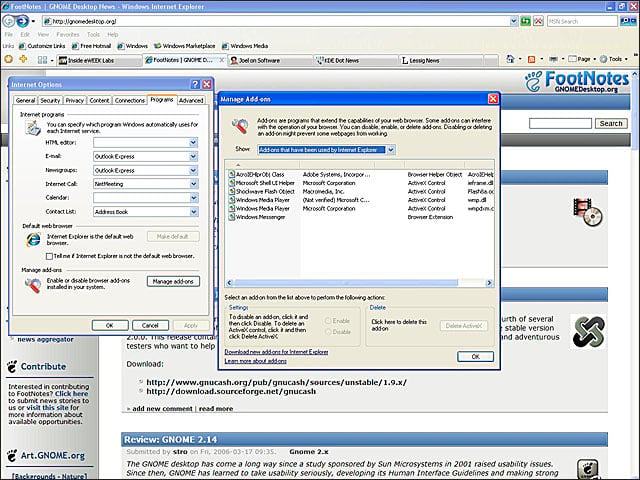Click the RSS Feeds icon in command bar
640x480 pixels.
531,60
